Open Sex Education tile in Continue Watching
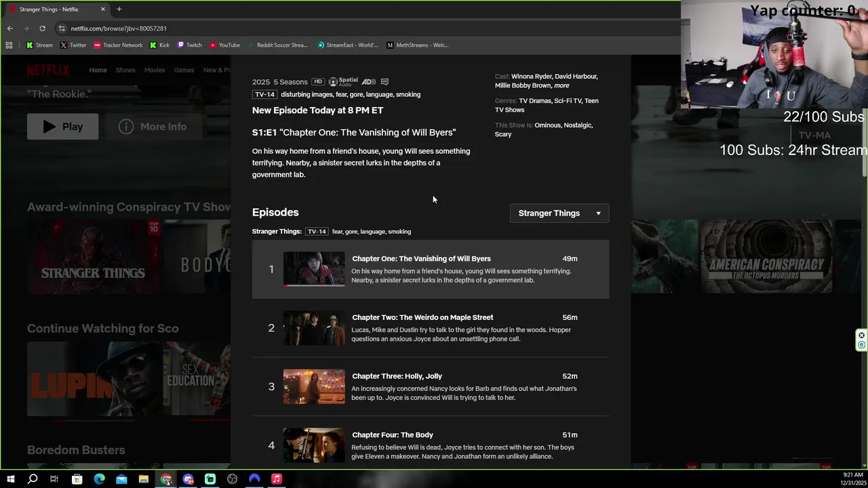868x488 pixels. coord(196,379)
